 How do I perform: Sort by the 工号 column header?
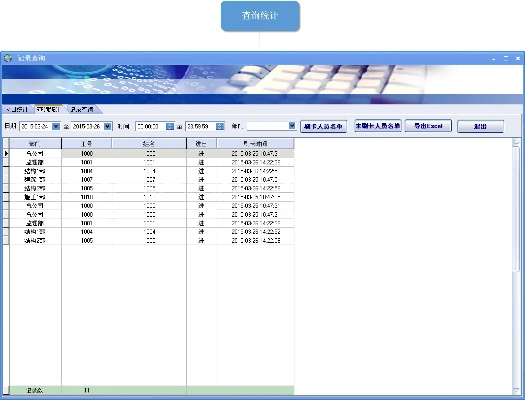coord(86,144)
